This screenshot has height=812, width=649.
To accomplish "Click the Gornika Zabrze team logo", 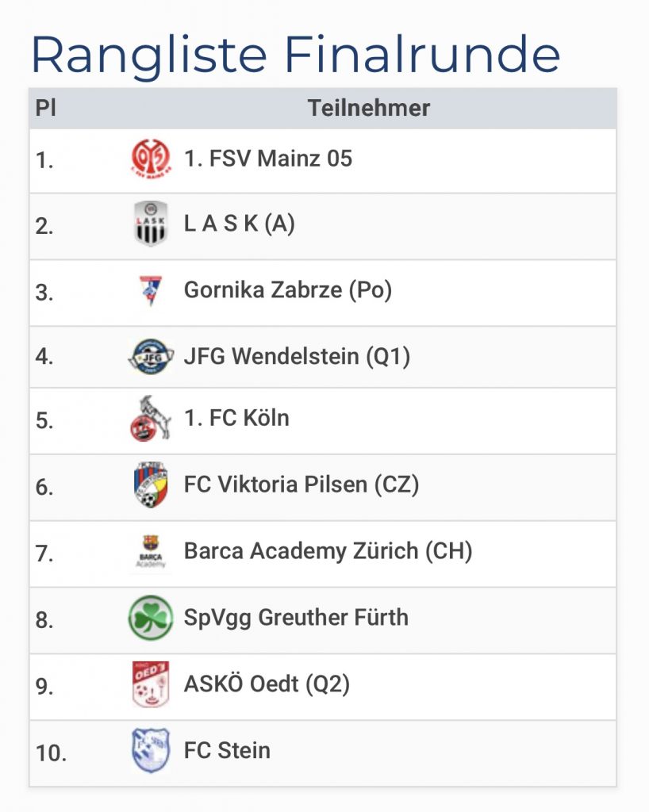I will click(151, 291).
